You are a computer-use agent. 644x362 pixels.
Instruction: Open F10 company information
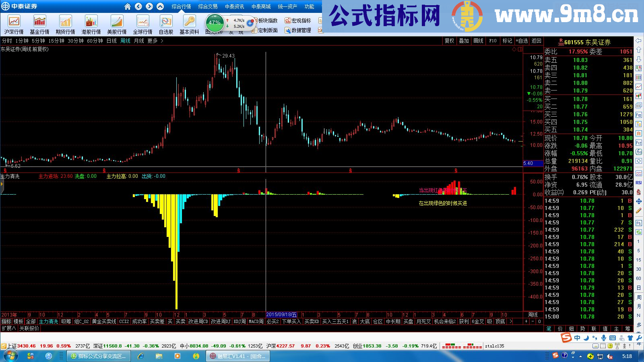coord(492,41)
